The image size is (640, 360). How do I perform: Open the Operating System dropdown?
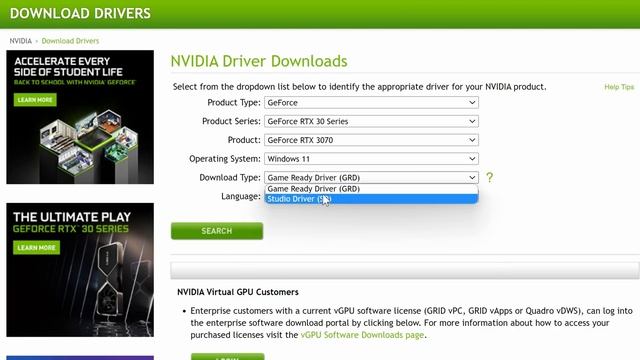coord(371,159)
